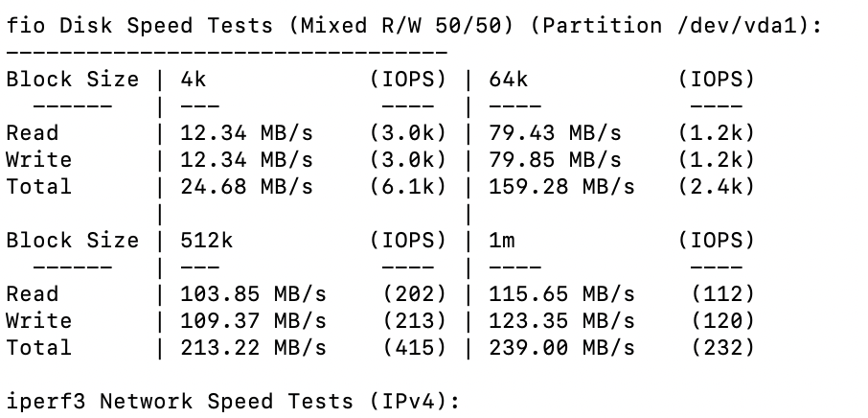Click the 64k write value 79.85 MB/s

click(555, 159)
